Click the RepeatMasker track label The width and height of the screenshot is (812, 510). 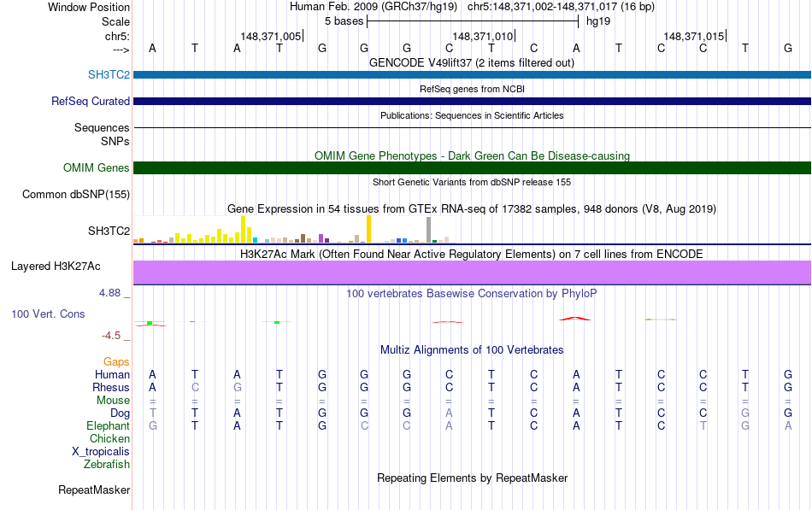point(94,489)
